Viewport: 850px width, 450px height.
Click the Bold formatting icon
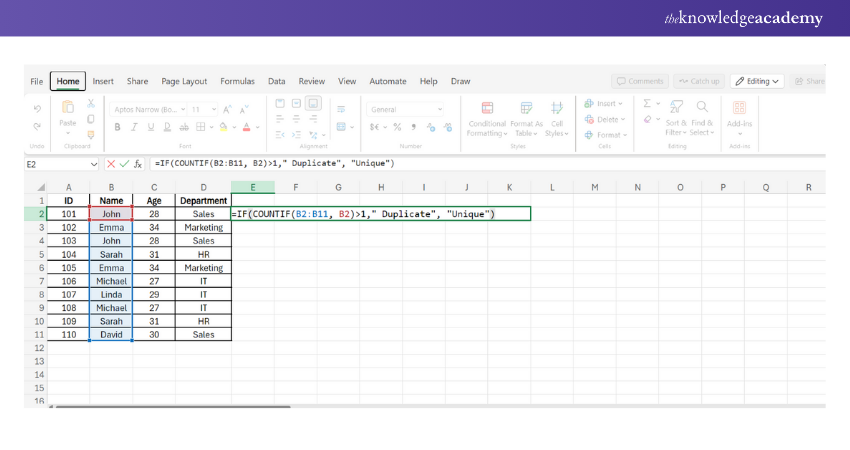click(x=118, y=127)
